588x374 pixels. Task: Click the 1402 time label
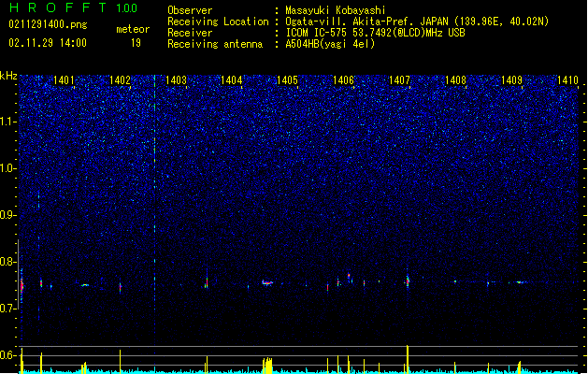[x=120, y=80]
